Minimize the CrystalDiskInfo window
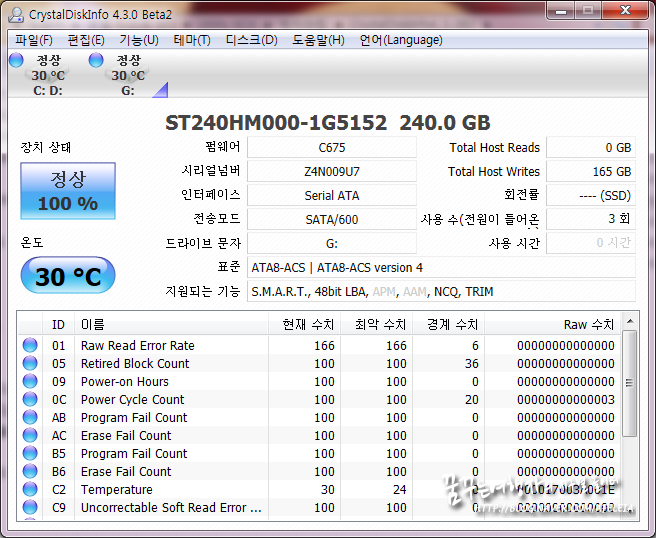Screen dimensions: 656x538 561,10
